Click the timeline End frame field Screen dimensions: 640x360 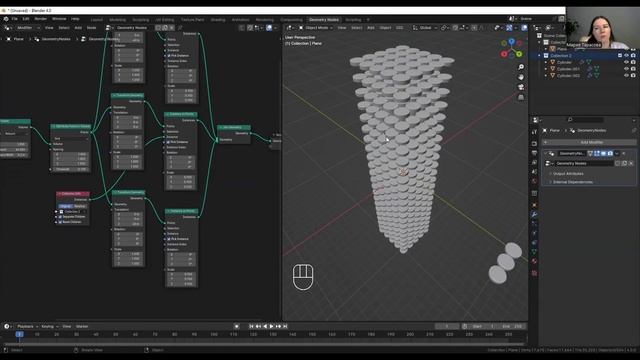512,326
